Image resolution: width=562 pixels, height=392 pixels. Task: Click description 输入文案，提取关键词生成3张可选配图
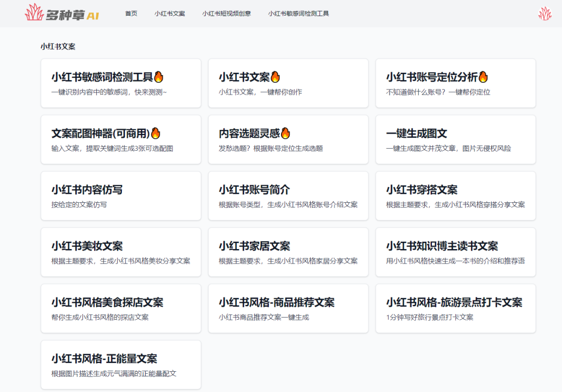[x=112, y=148]
